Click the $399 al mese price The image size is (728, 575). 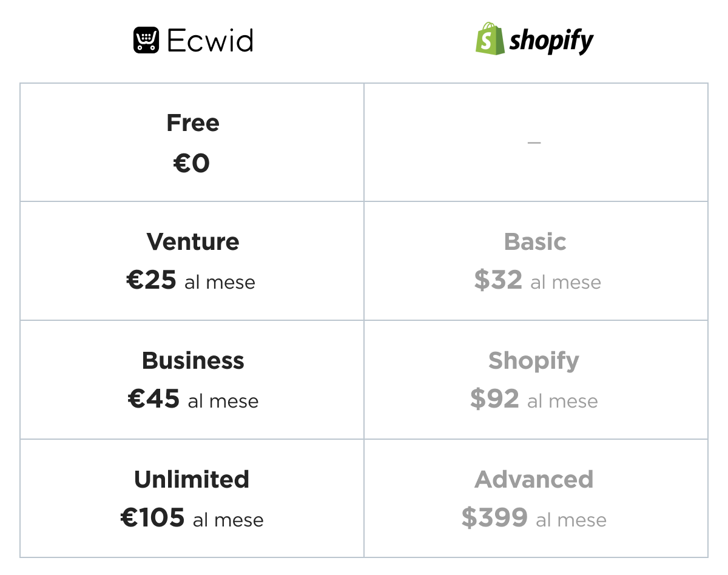point(534,519)
